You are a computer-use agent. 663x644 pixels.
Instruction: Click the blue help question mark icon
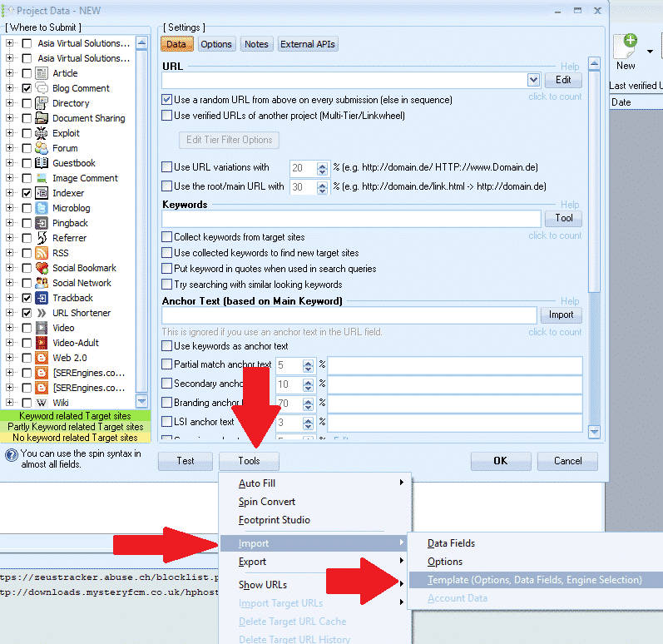11,455
